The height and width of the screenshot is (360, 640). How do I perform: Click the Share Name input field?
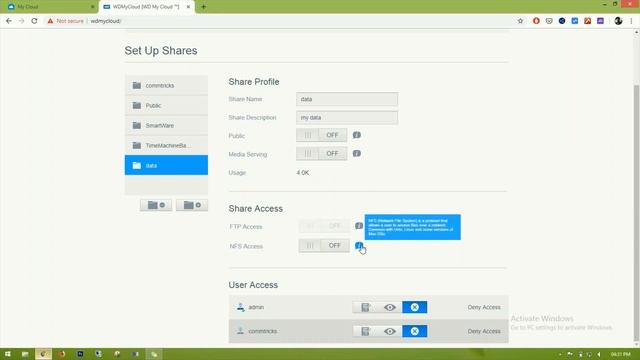click(x=347, y=99)
